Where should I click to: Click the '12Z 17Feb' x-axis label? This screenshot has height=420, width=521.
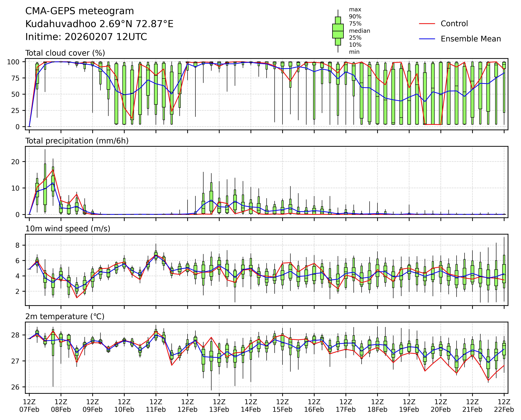point(345,406)
